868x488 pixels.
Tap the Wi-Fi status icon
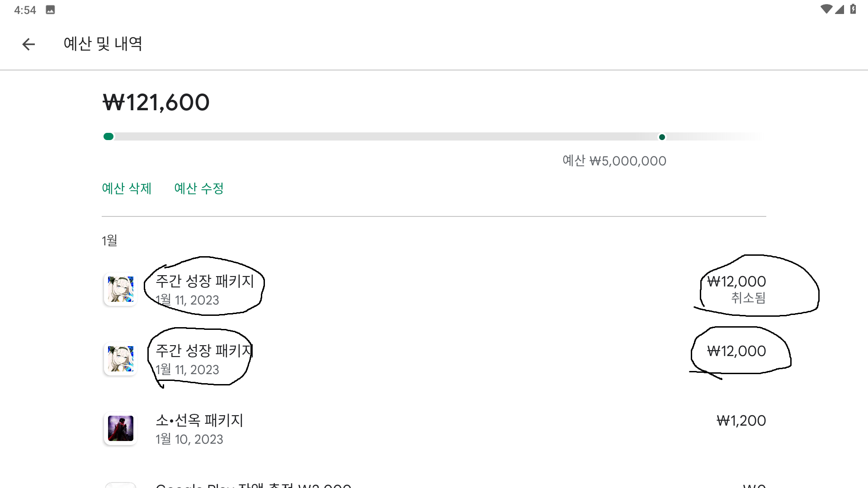pyautogui.click(x=826, y=9)
